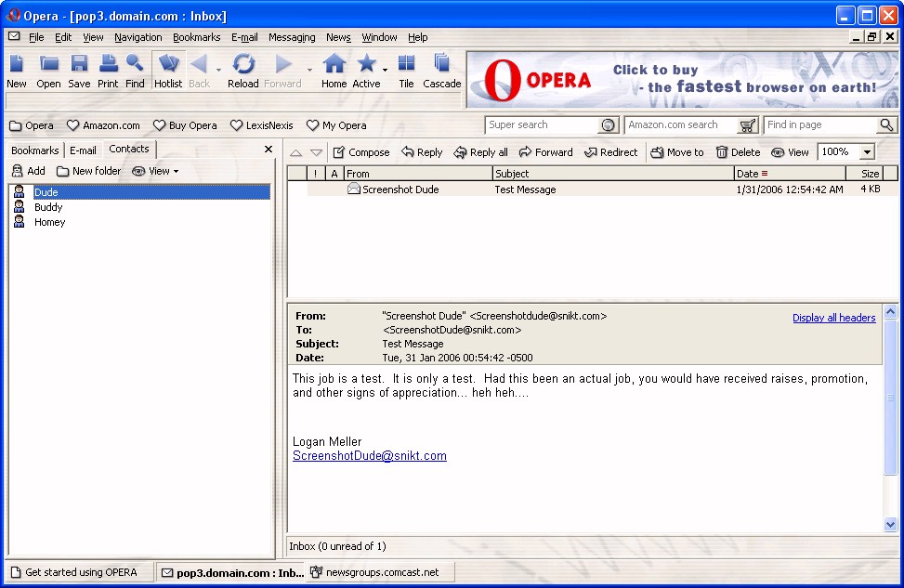Click Move to in mail toolbar
This screenshot has width=904, height=588.
(x=677, y=152)
